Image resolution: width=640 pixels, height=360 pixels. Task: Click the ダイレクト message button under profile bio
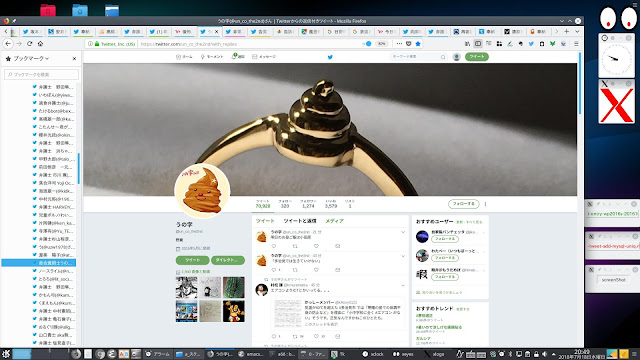coord(228,260)
